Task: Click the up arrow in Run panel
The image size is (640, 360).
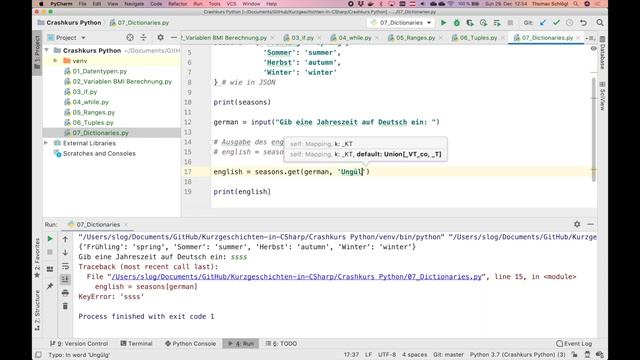Action: click(x=65, y=239)
